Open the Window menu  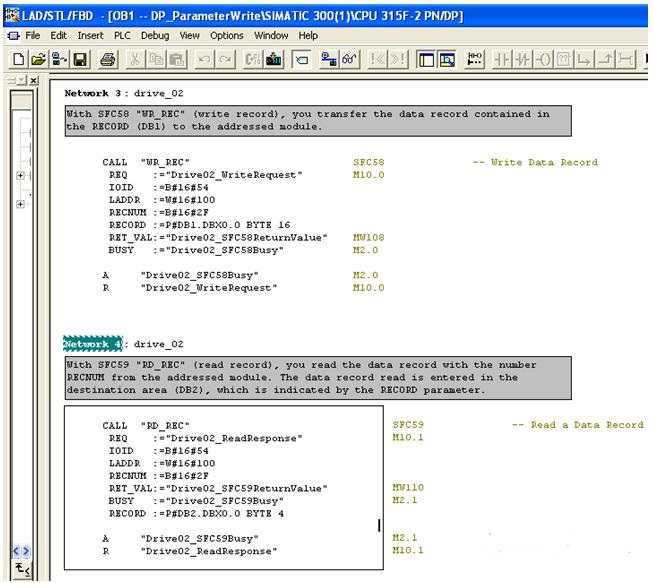coord(271,36)
